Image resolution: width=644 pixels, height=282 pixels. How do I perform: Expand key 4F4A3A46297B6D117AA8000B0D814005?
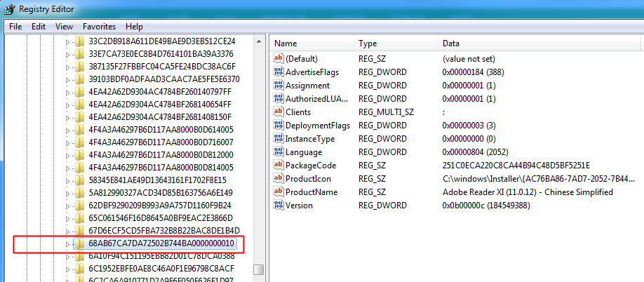[68, 168]
